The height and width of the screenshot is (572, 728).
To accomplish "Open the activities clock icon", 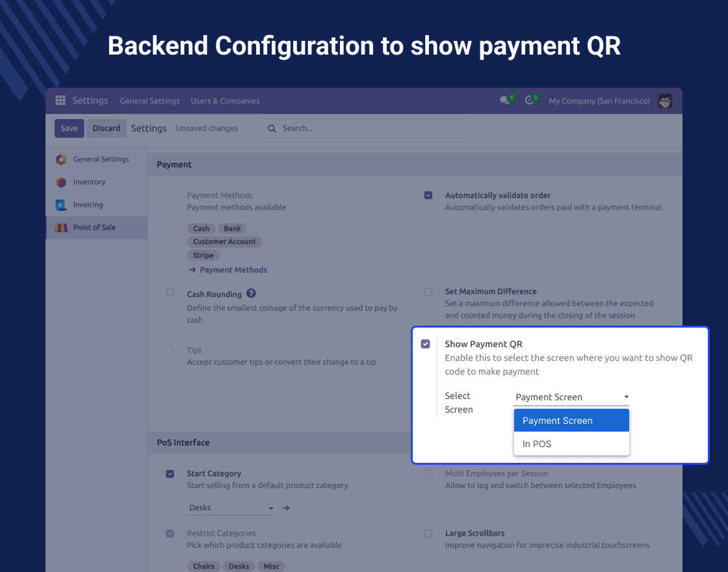I will (529, 100).
